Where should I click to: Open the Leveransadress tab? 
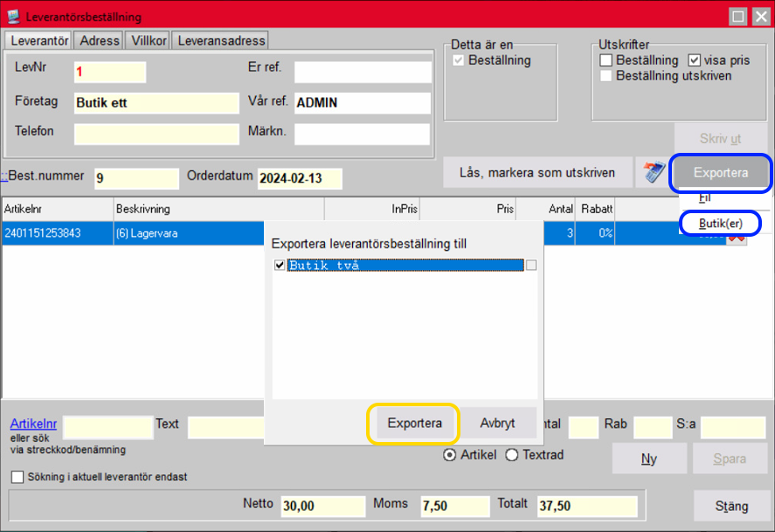point(219,40)
